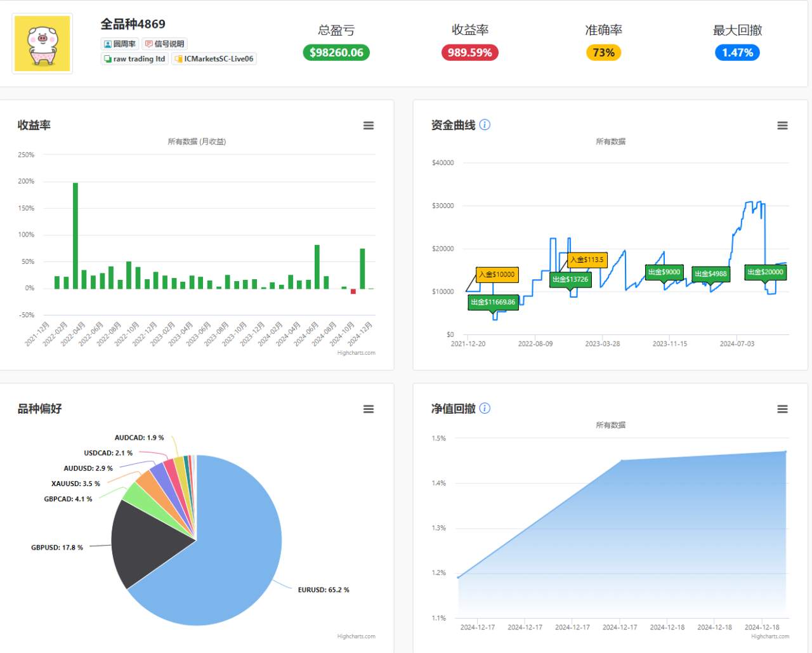812x653 pixels.
Task: Click the raw trading ltd broker tag
Action: 134,59
